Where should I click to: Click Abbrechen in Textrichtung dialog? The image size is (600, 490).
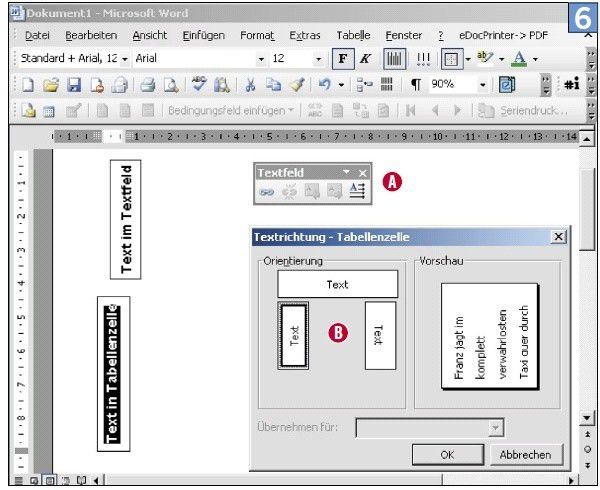point(526,455)
